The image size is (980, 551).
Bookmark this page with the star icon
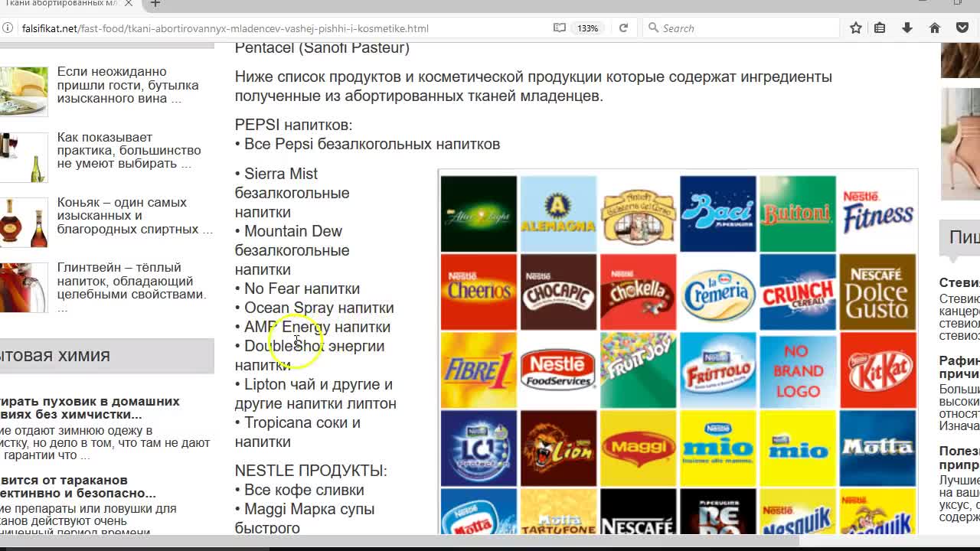856,28
